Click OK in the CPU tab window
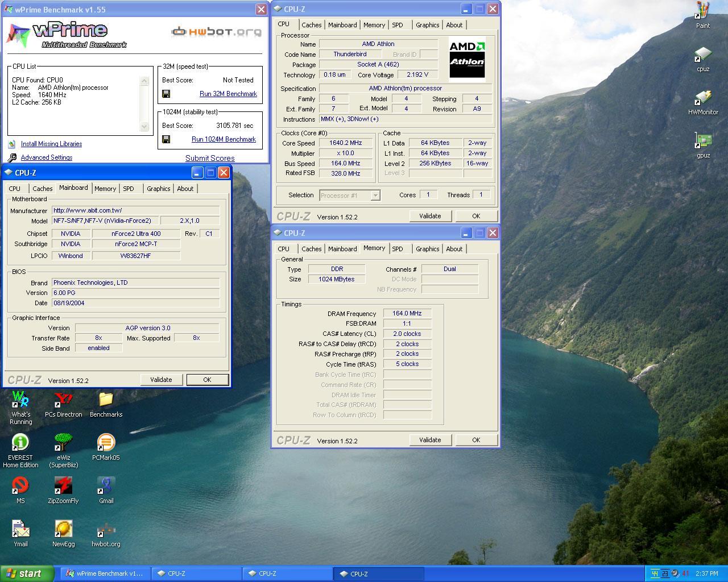Screen dimensions: 728x582 [476, 216]
